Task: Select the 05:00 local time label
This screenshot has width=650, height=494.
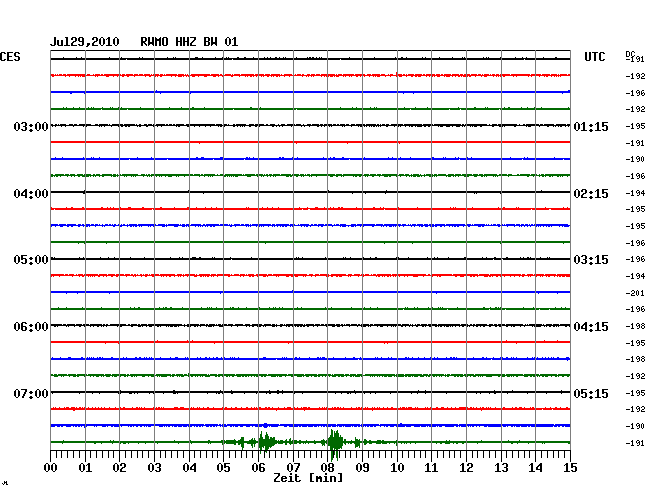Action: pos(31,260)
